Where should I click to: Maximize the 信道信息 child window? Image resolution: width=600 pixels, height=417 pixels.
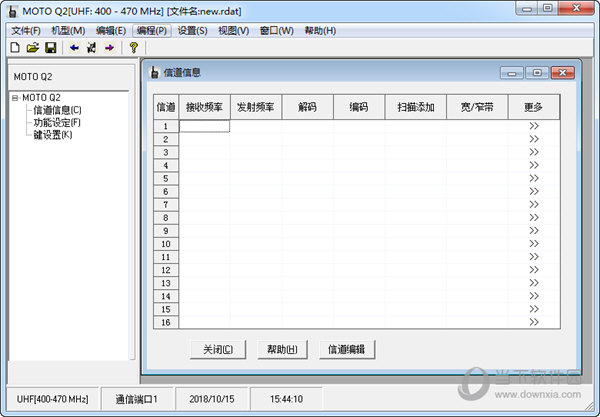(x=537, y=73)
